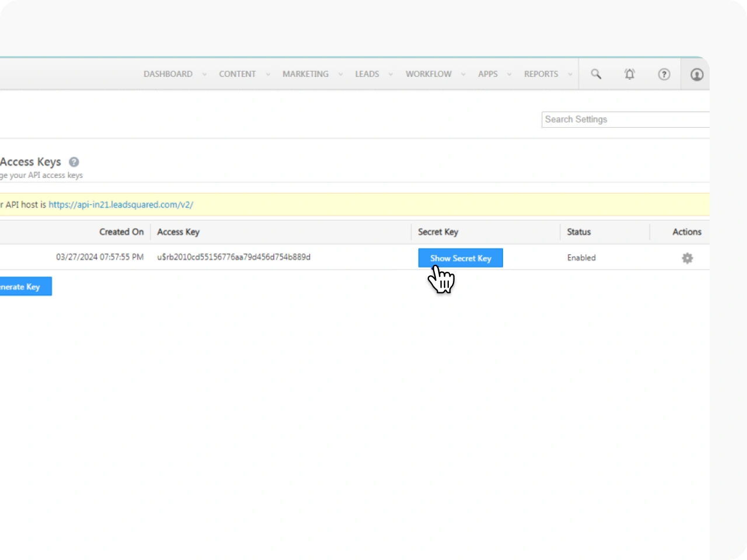The image size is (747, 560).
Task: Open the APPS menu
Action: tap(488, 74)
